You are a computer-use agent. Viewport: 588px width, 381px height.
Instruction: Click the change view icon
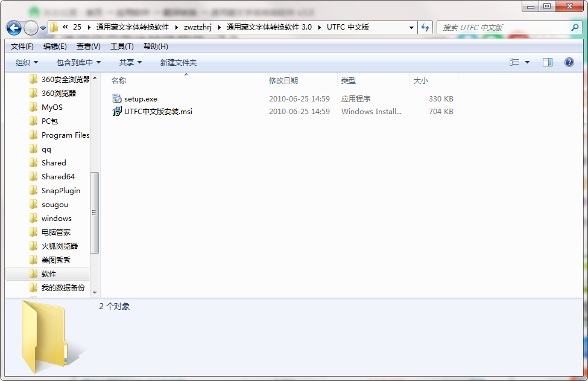coord(514,62)
